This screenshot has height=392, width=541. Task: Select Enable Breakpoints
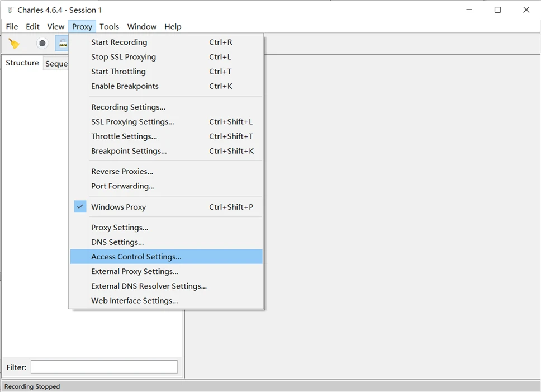click(167, 86)
